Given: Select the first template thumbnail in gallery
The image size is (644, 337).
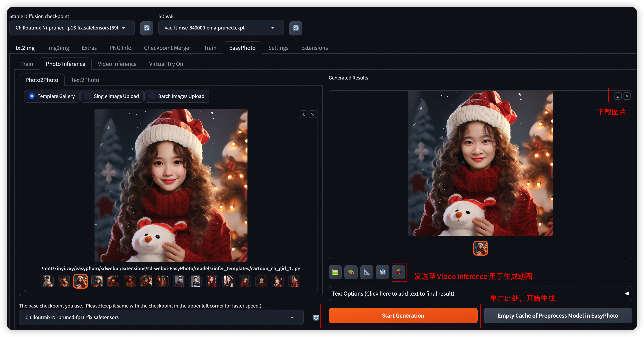Looking at the screenshot, I should click(x=47, y=281).
